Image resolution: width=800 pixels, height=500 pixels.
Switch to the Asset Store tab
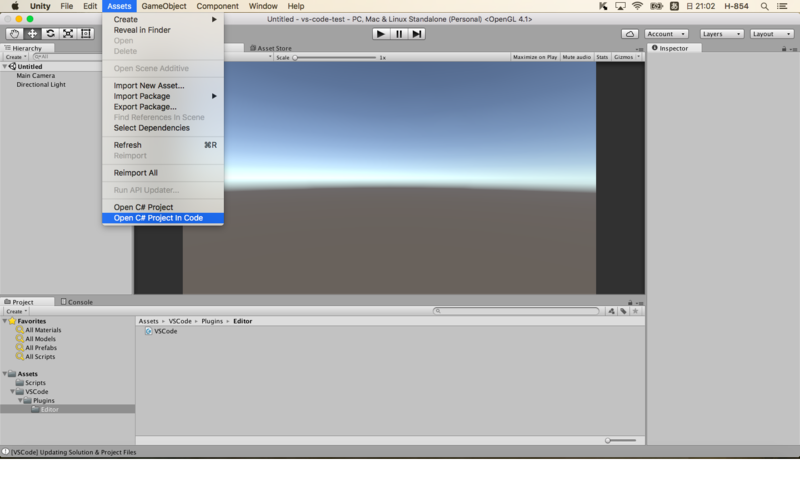click(x=271, y=48)
